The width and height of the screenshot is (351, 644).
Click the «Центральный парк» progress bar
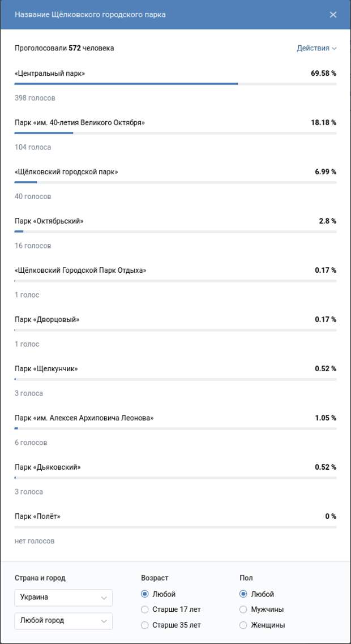(x=175, y=84)
